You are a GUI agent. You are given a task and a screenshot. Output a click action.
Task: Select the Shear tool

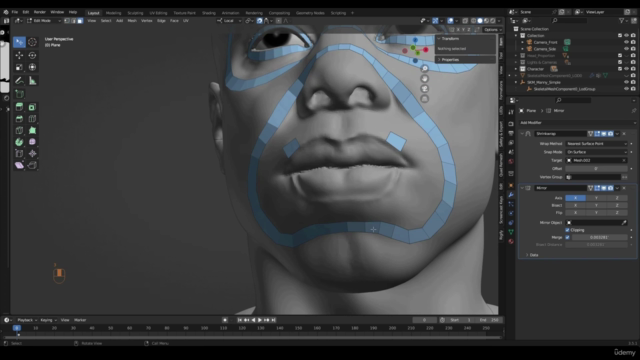(x=19, y=165)
